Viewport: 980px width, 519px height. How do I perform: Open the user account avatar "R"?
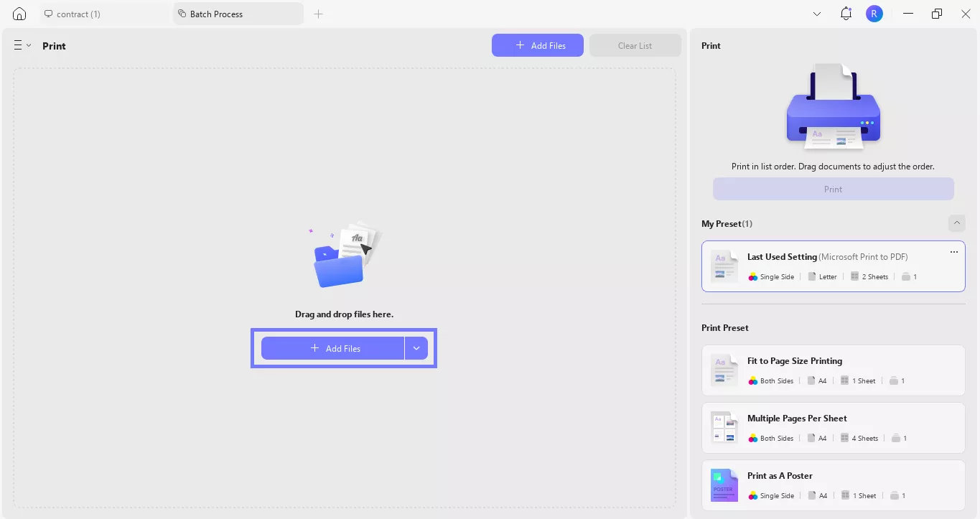(874, 14)
